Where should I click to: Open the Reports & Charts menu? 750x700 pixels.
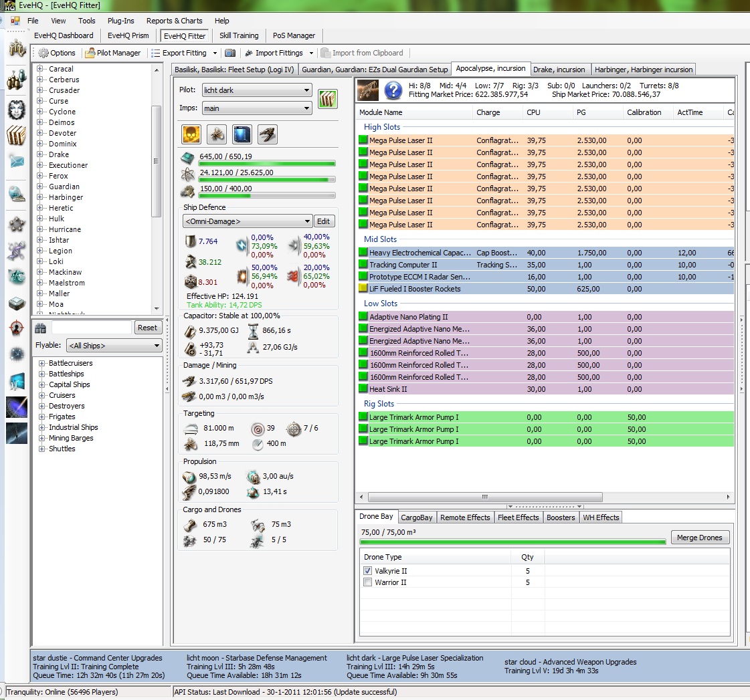tap(174, 21)
